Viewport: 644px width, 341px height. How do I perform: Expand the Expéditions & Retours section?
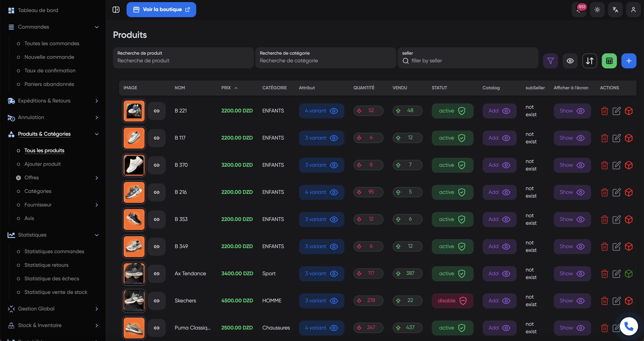point(97,101)
